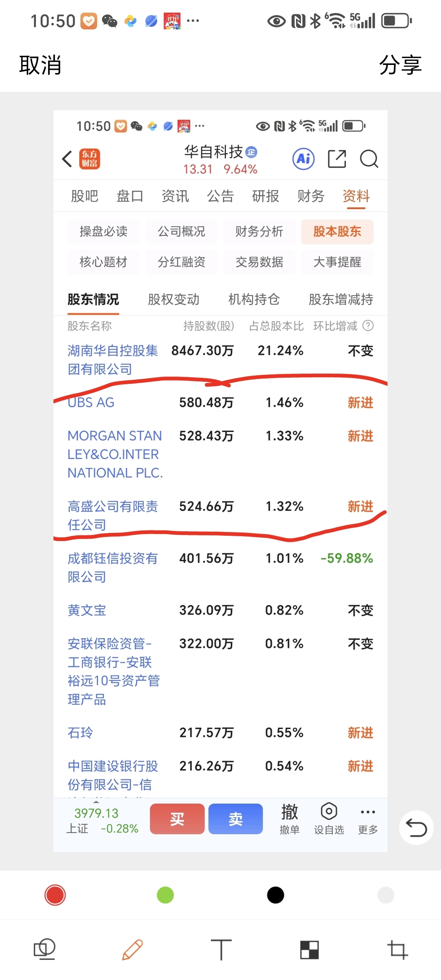Select the text tool icon

(221, 949)
